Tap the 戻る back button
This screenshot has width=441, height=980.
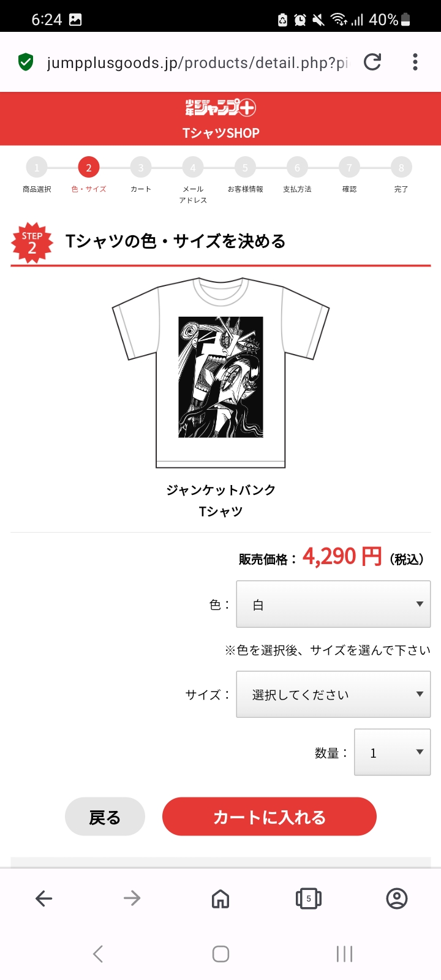point(105,816)
